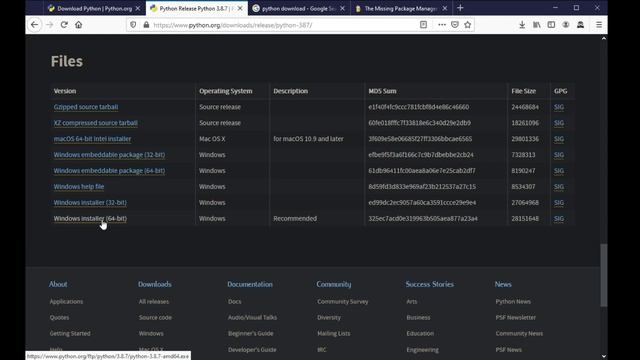
Task: Open SIG link for Gzipped source tarball
Action: [559, 107]
